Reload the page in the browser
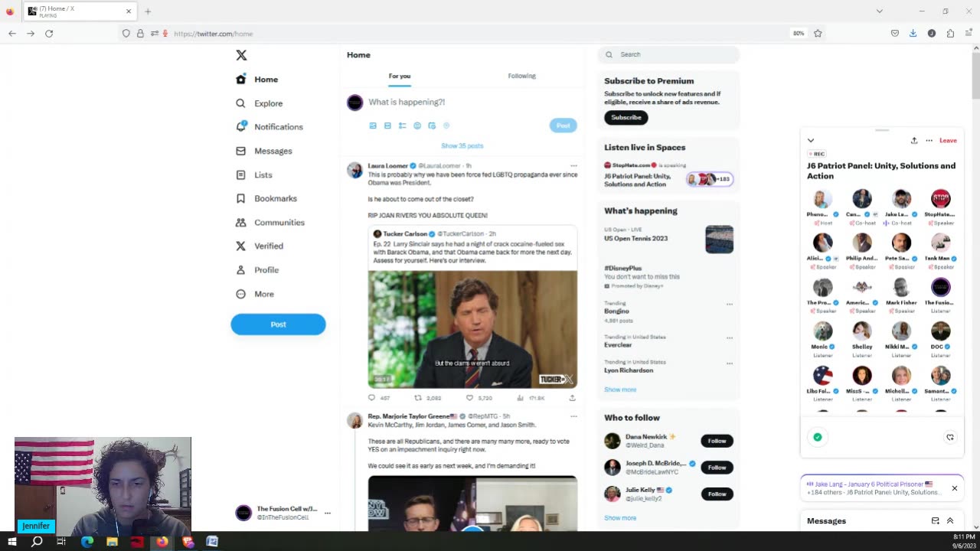Screen dimensions: 980x551 (x=49, y=34)
